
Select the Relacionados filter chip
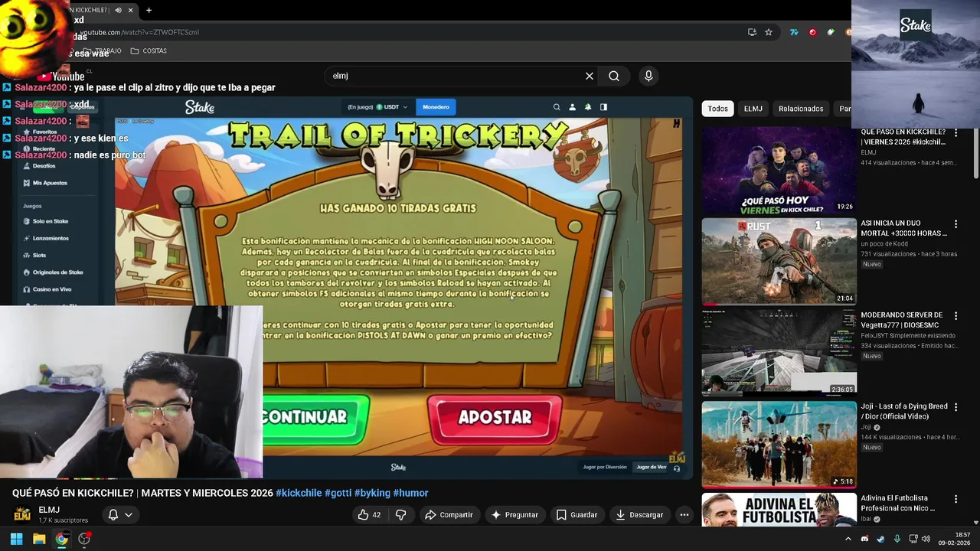point(801,109)
